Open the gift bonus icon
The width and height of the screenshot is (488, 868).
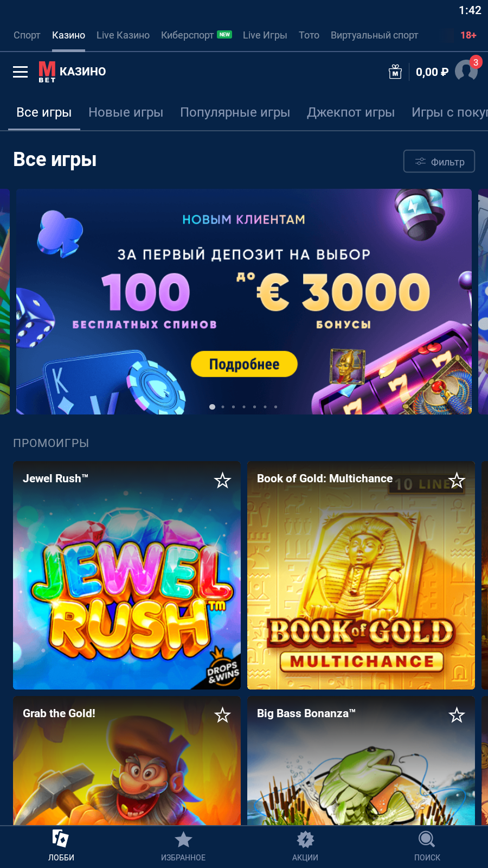(395, 72)
